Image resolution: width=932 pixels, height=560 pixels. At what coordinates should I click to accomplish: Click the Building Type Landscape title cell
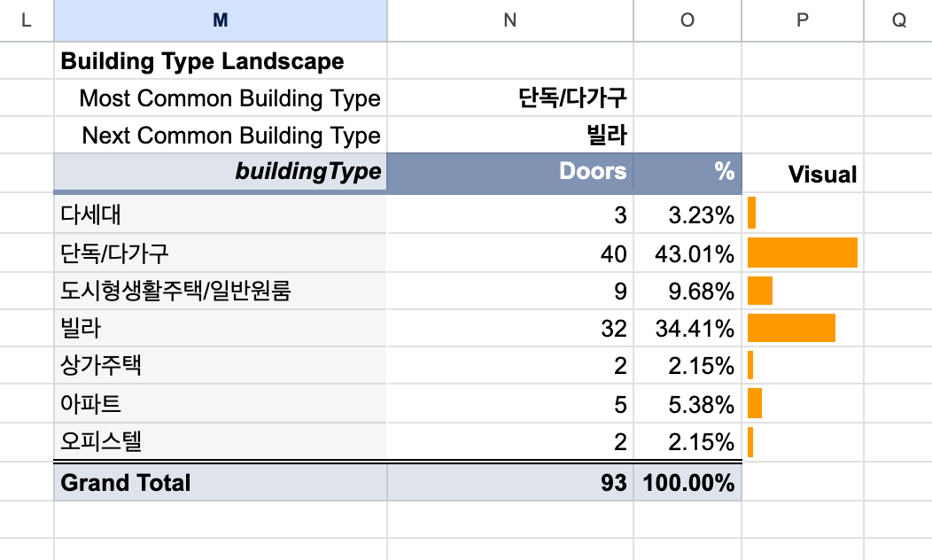pos(221,60)
